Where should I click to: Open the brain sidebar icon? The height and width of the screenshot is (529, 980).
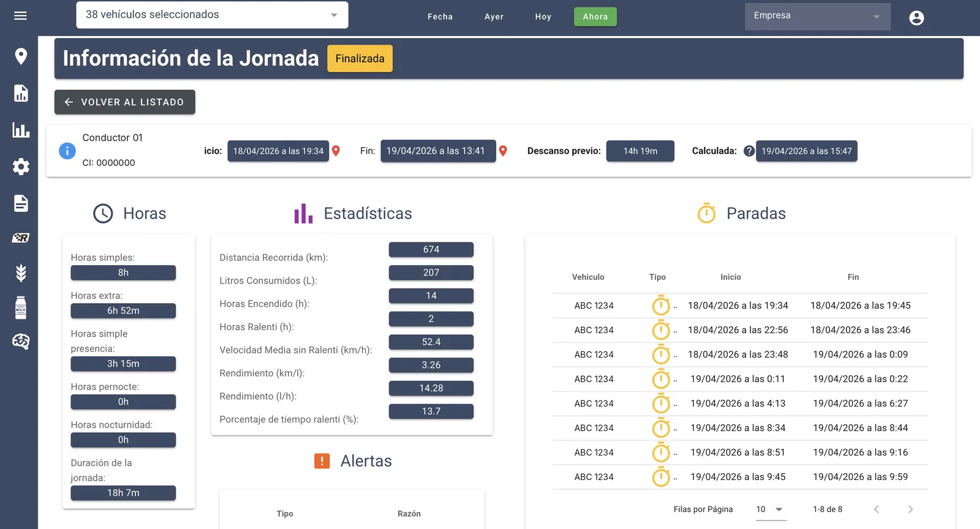pyautogui.click(x=21, y=342)
